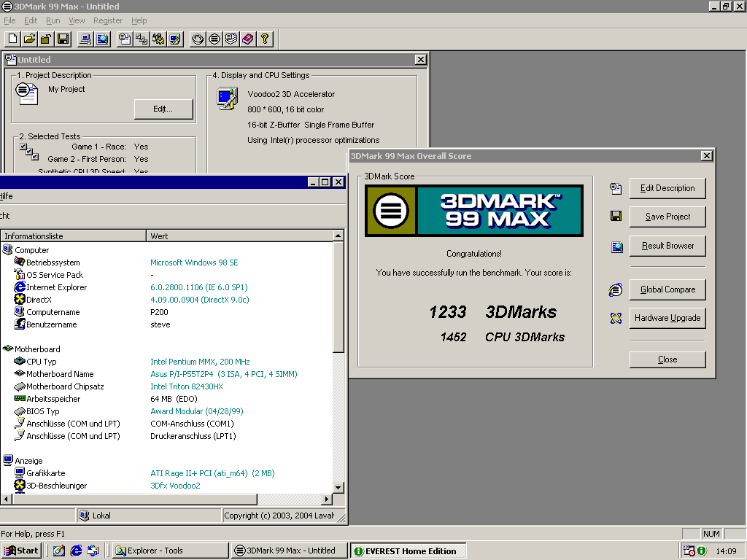747x560 pixels.
Task: Click the Hardware Upgrade button
Action: coord(667,318)
